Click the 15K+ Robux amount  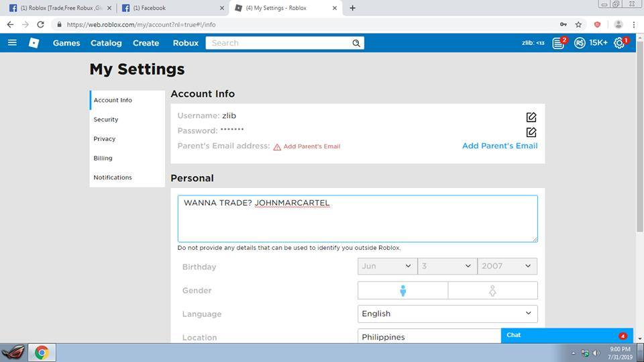(598, 43)
